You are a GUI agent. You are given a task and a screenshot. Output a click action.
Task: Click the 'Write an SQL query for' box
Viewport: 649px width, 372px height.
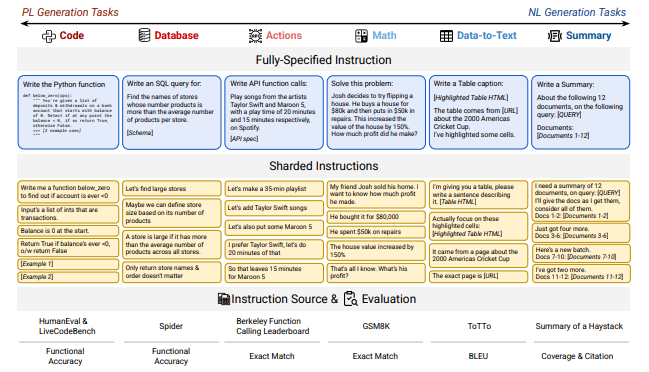point(172,112)
